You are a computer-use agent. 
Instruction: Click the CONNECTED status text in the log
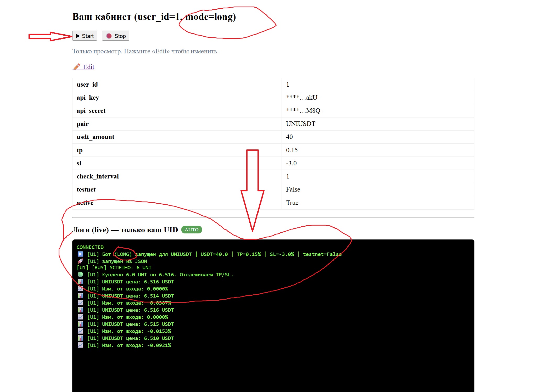[x=90, y=247]
